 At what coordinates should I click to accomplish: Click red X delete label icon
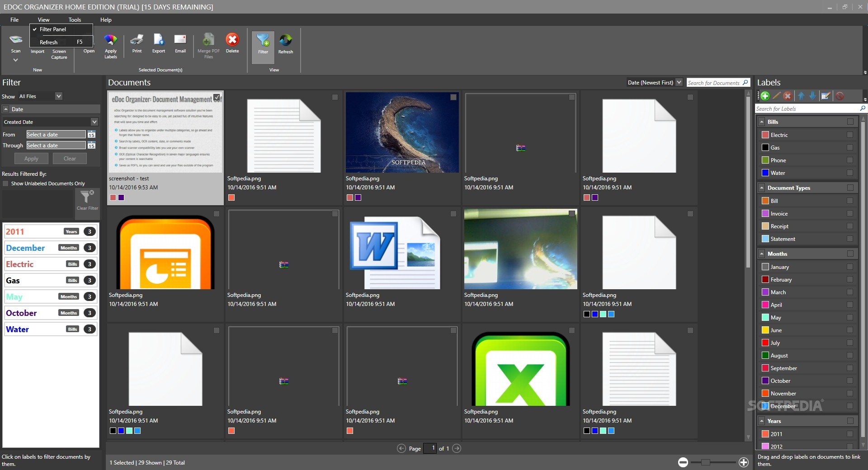(x=788, y=96)
